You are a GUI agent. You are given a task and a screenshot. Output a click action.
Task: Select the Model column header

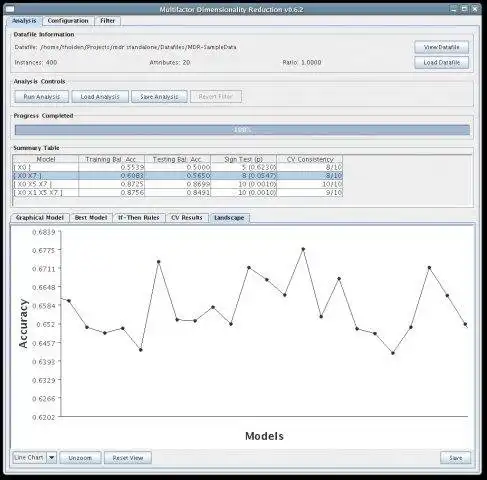pyautogui.click(x=46, y=159)
